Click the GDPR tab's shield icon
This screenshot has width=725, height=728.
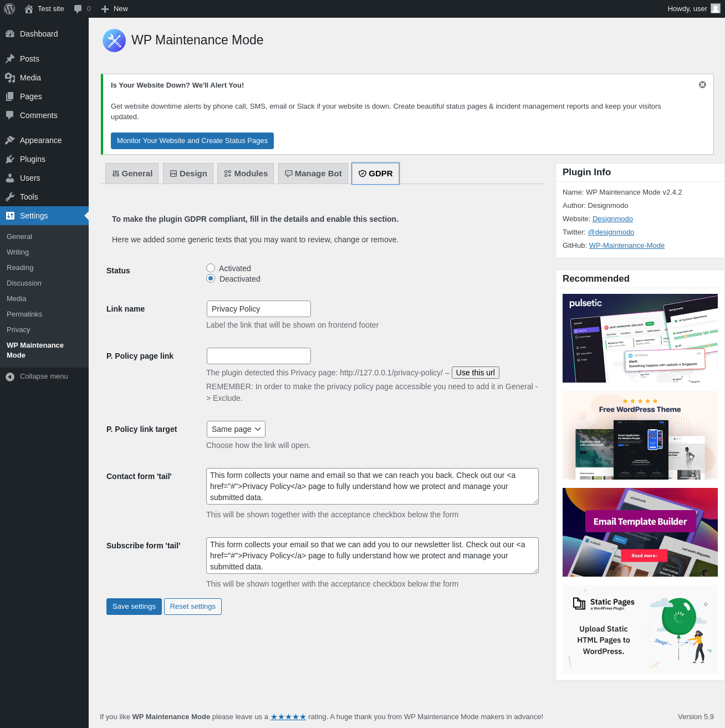[362, 174]
